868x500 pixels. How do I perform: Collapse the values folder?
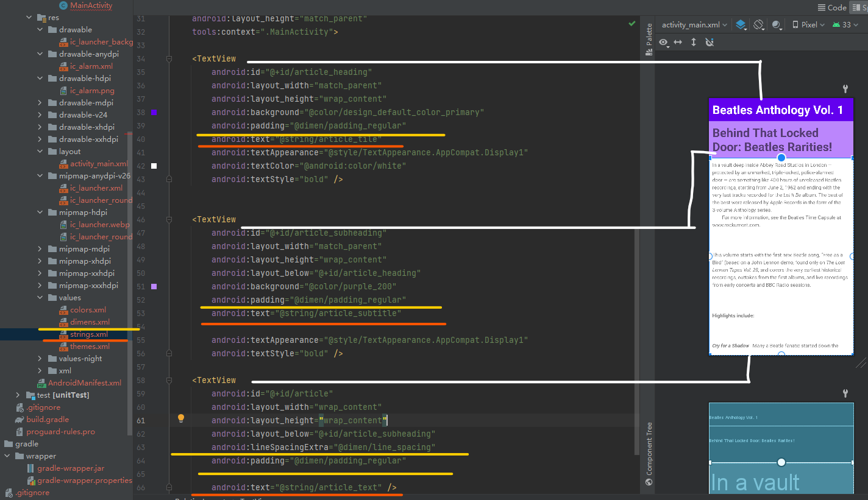40,298
